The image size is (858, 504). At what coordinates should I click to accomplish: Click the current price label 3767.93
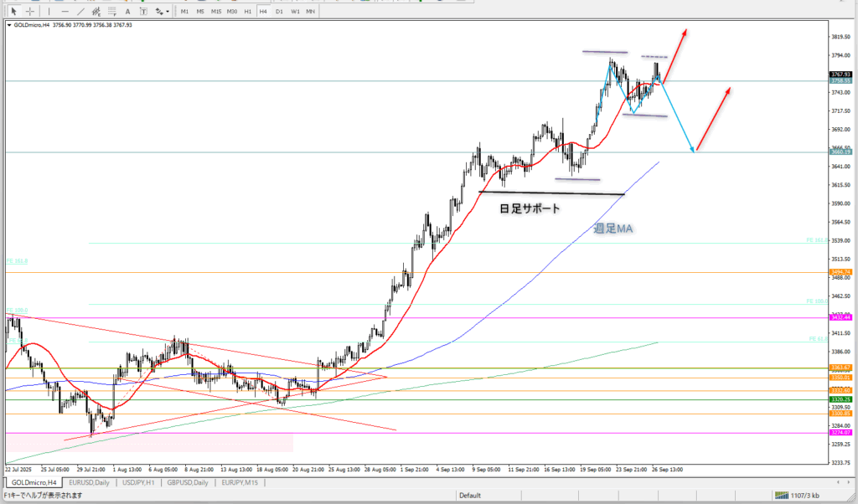[x=840, y=75]
